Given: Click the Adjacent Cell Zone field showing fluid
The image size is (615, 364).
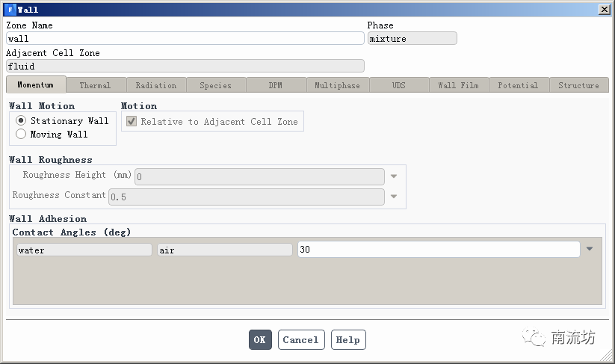Looking at the screenshot, I should (185, 66).
